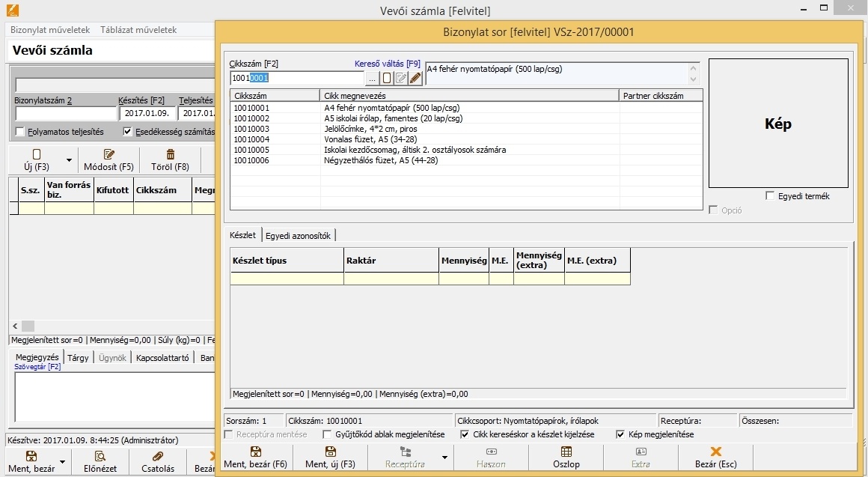Expand the Új (F3) dropdown arrow
868x477 pixels.
click(x=70, y=160)
